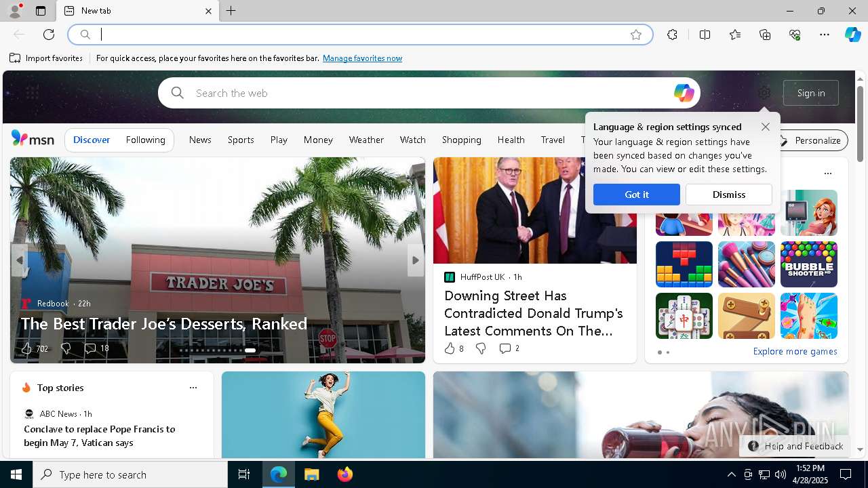This screenshot has height=488, width=868.
Task: Open the Health section
Action: (x=511, y=140)
